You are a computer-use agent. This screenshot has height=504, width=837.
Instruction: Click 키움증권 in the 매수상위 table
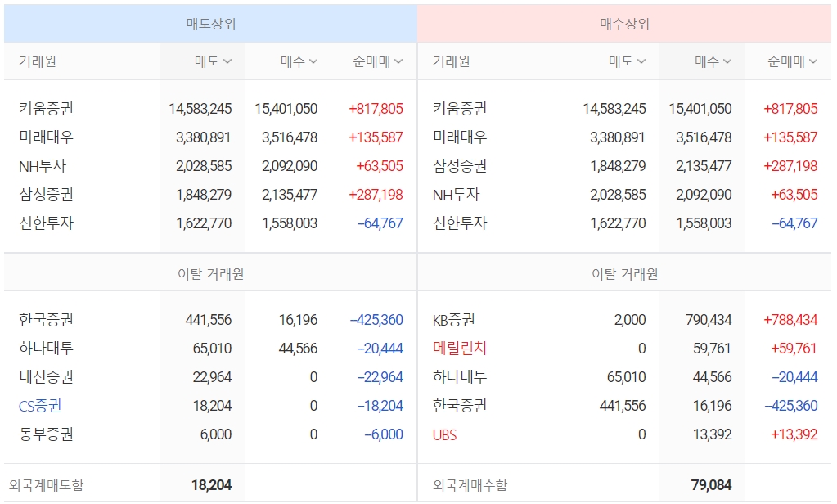(460, 108)
